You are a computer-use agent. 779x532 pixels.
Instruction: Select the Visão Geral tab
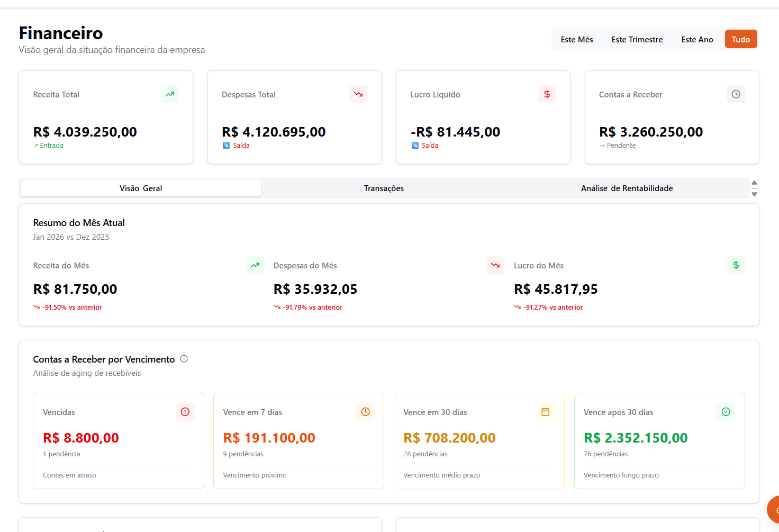141,188
